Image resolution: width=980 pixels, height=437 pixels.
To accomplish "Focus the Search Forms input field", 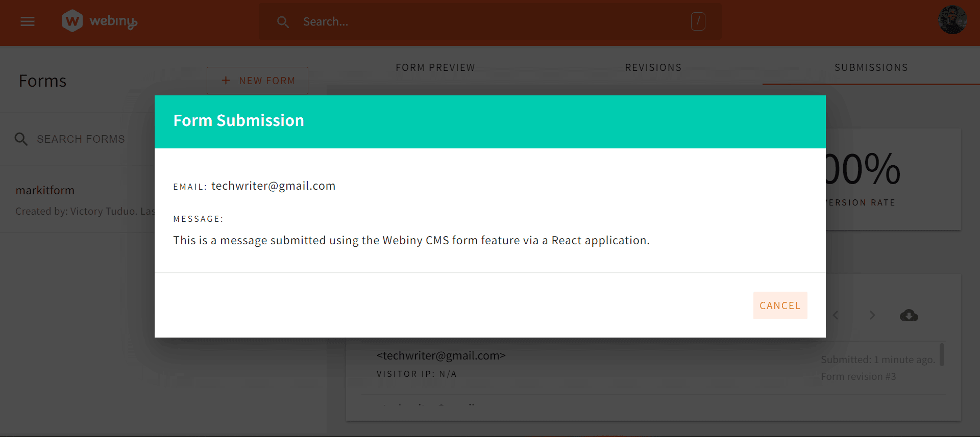I will click(x=81, y=139).
